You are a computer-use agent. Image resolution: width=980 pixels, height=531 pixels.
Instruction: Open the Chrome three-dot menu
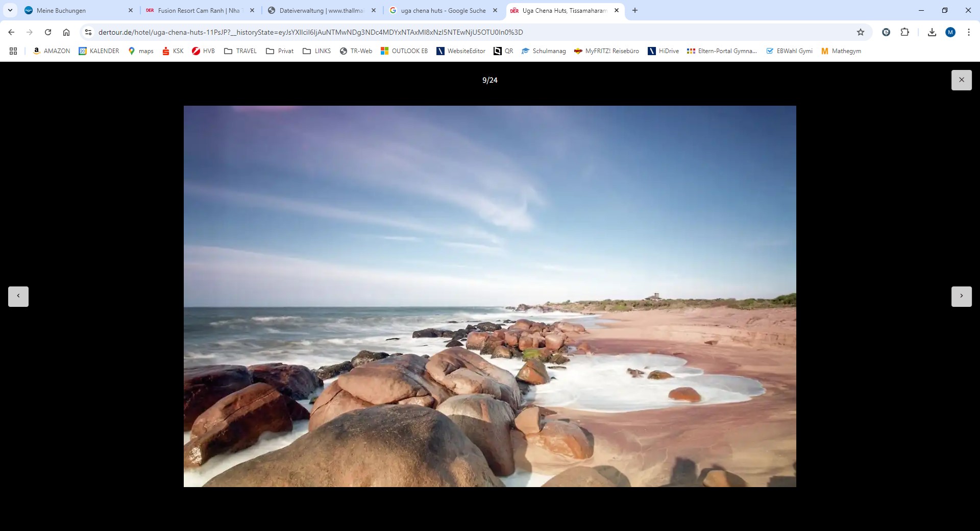point(968,32)
